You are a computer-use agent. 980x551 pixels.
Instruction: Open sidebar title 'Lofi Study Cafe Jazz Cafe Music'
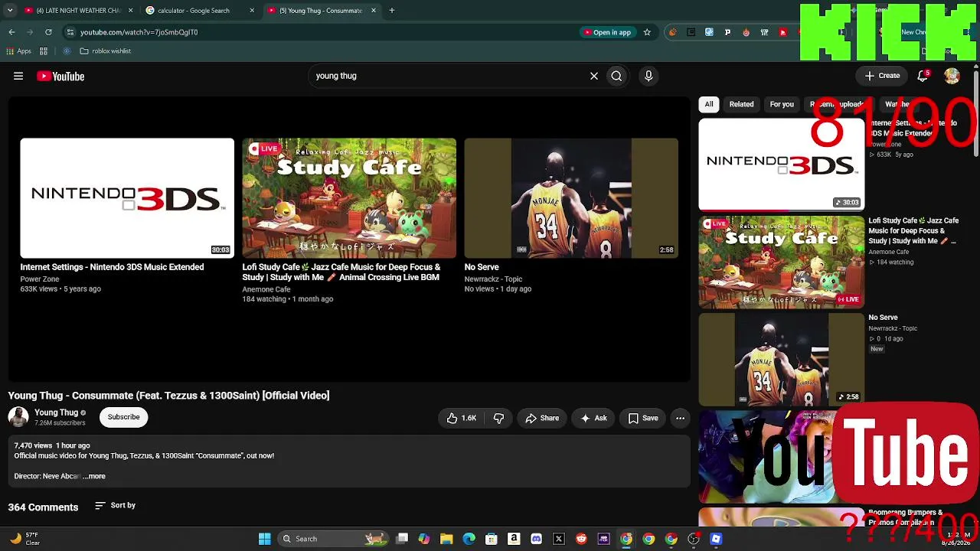(x=913, y=230)
